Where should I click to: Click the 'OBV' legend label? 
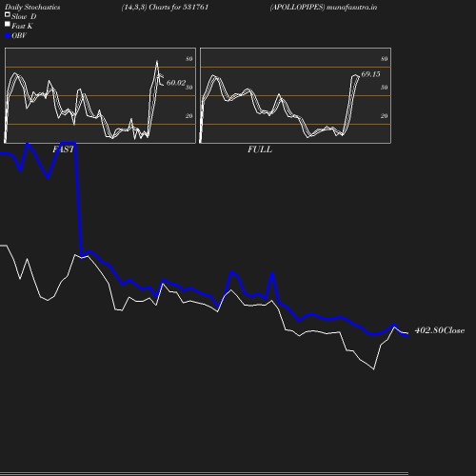(19, 36)
